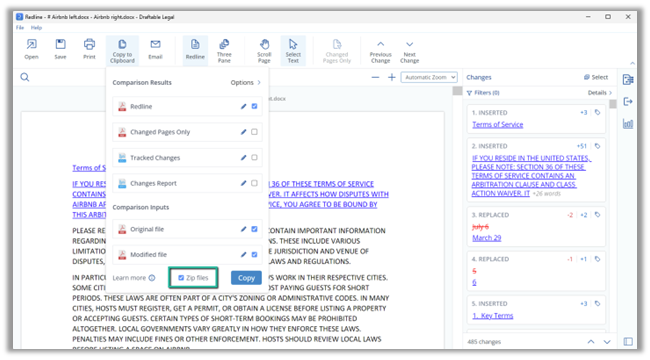The width and height of the screenshot is (650, 360).
Task: Click the search magnifier icon
Action: [x=25, y=77]
